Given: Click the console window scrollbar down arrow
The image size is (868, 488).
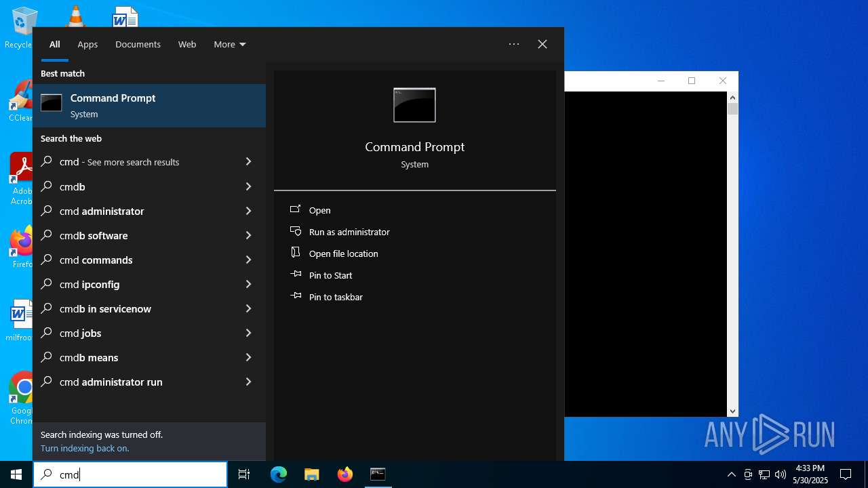Looking at the screenshot, I should (x=732, y=411).
